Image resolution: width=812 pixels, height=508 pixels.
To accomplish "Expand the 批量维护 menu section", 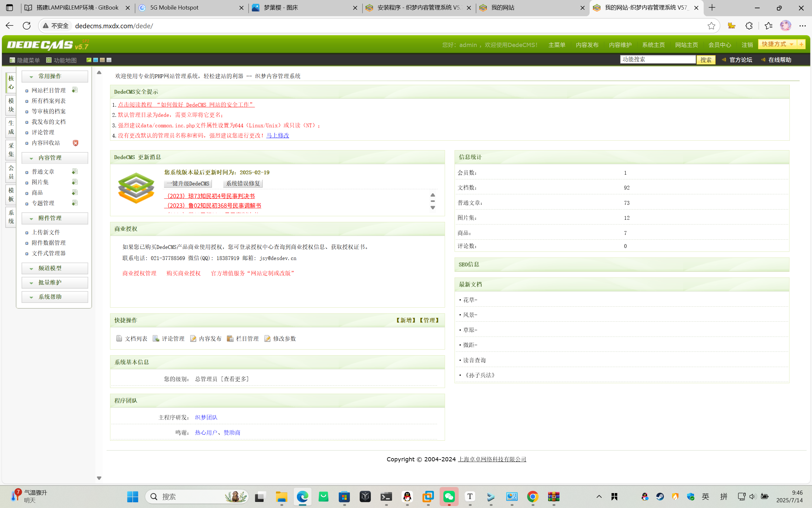I will (55, 283).
